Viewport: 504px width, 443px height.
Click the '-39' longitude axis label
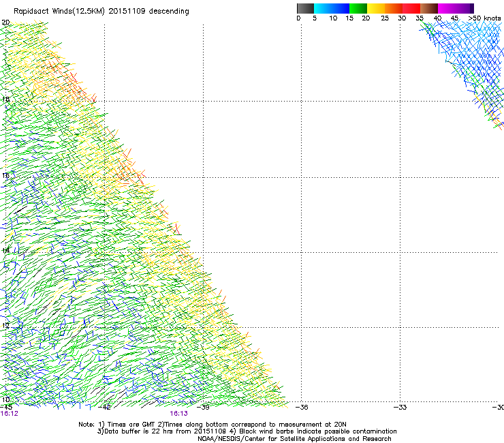click(x=203, y=407)
